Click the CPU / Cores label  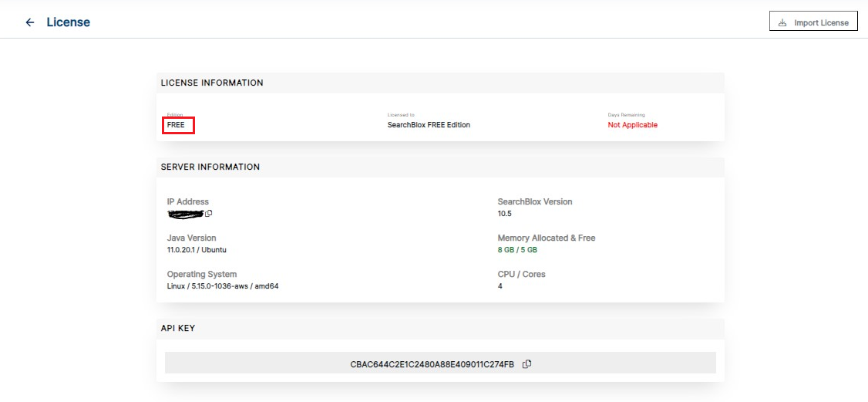[521, 274]
